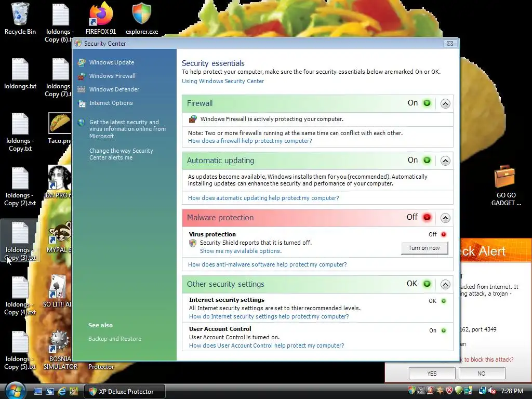
Task: Click Change the way Security Center alerts me
Action: tap(121, 154)
